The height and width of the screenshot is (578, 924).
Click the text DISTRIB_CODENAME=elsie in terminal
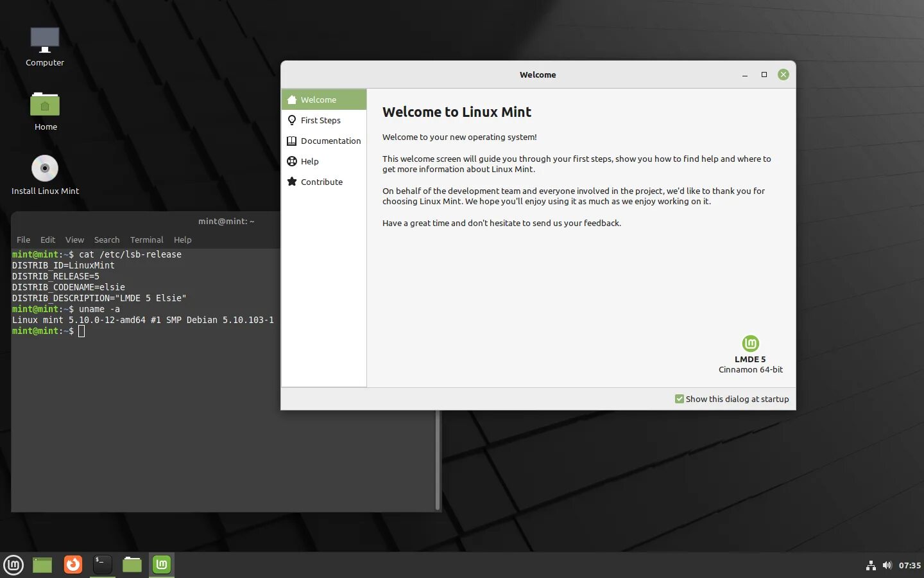(69, 287)
